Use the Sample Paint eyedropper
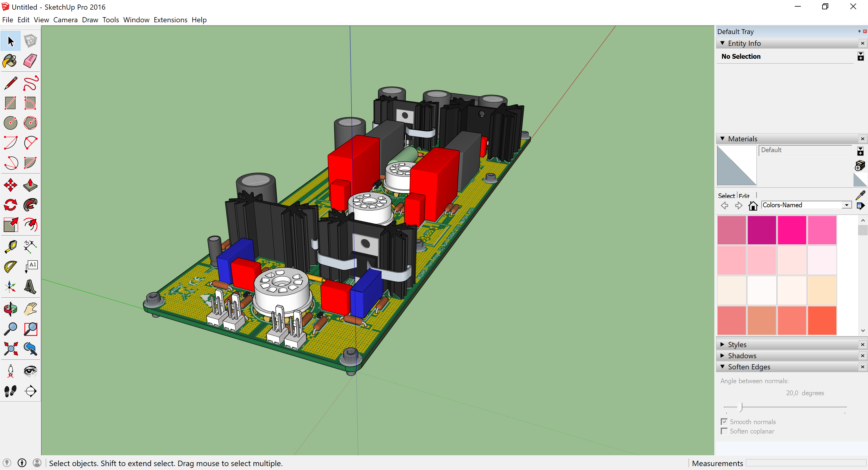This screenshot has width=868, height=470. [860, 195]
